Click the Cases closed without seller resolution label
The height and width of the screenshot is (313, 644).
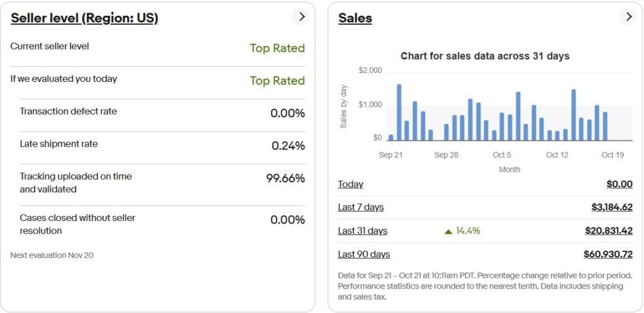click(x=77, y=224)
